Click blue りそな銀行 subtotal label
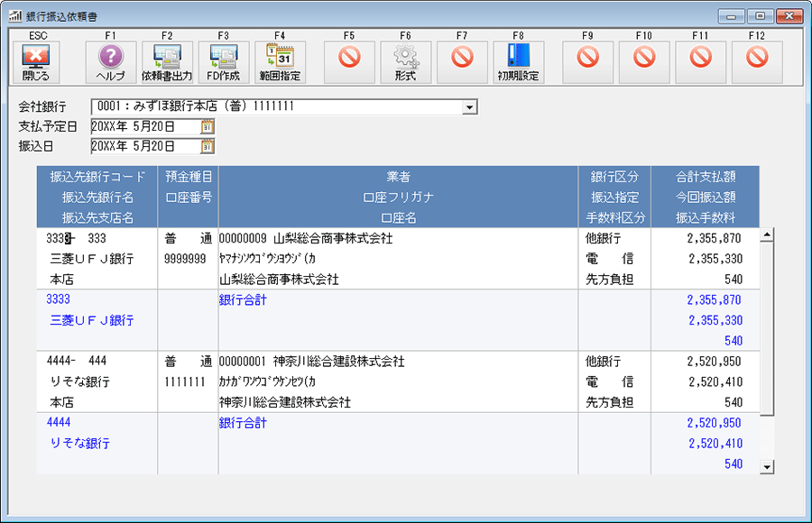Screen dimensions: 812x523 coord(80,444)
